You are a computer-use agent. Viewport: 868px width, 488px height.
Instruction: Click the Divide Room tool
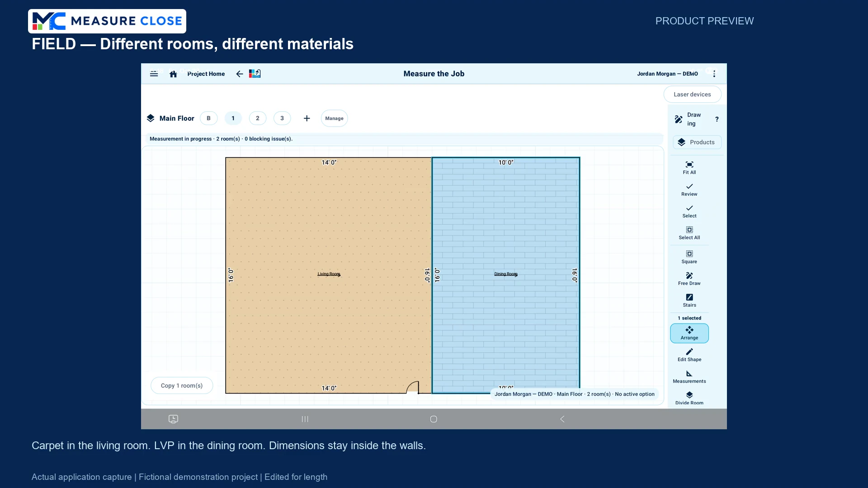coord(689,399)
